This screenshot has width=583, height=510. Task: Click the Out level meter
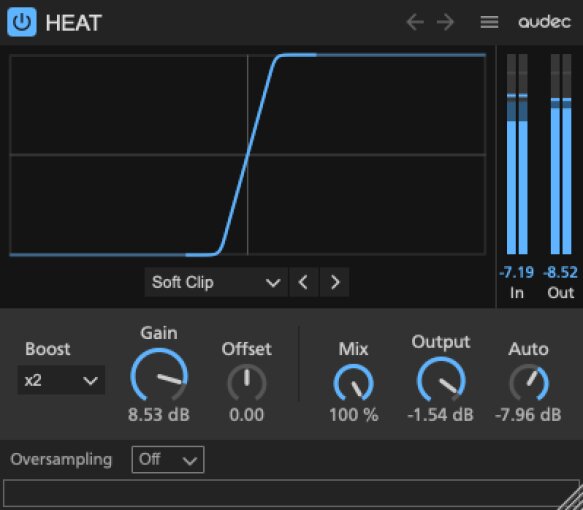point(561,154)
